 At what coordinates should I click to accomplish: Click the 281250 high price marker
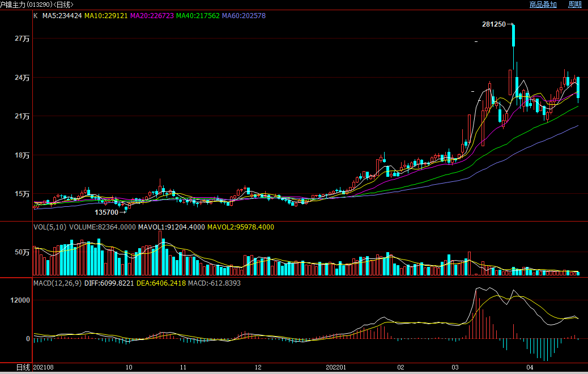493,25
